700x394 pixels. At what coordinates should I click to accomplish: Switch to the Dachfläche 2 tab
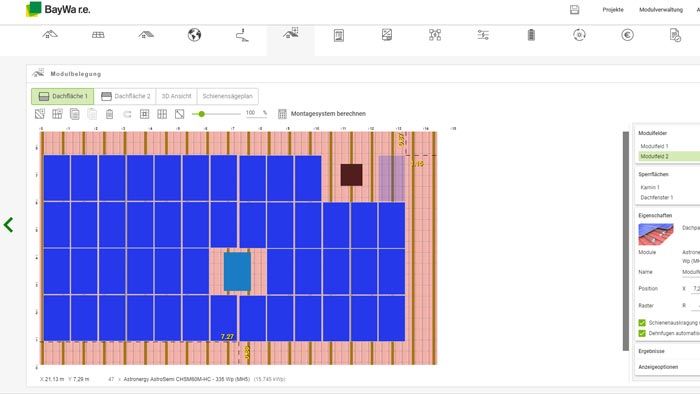click(x=125, y=96)
